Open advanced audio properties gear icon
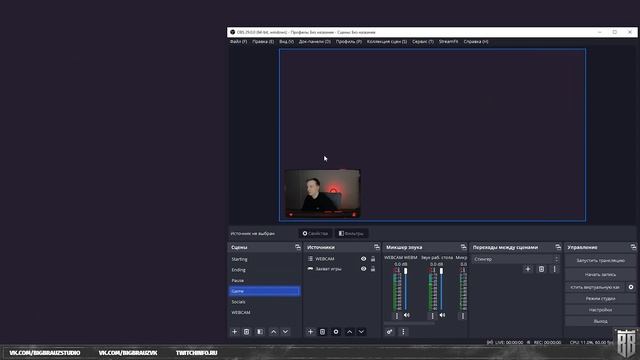Image resolution: width=640 pixels, height=360 pixels. pyautogui.click(x=389, y=332)
